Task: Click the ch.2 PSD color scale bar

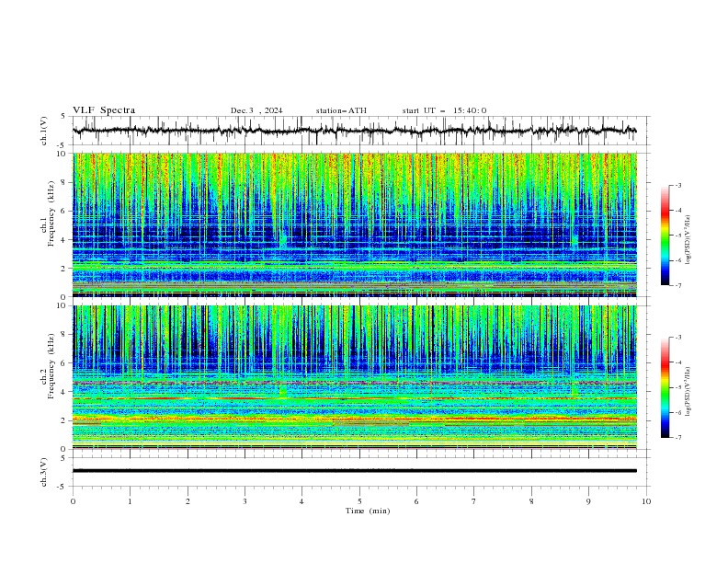Action: click(665, 387)
